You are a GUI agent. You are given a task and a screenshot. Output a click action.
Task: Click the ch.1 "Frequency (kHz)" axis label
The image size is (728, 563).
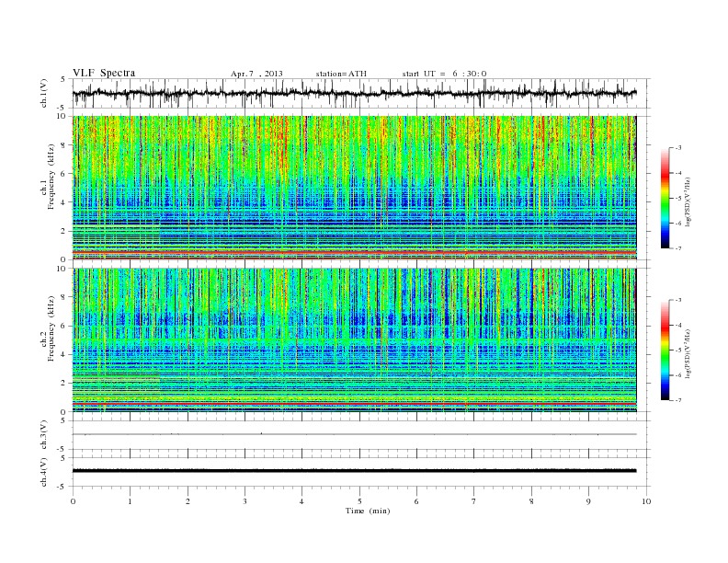tap(49, 177)
